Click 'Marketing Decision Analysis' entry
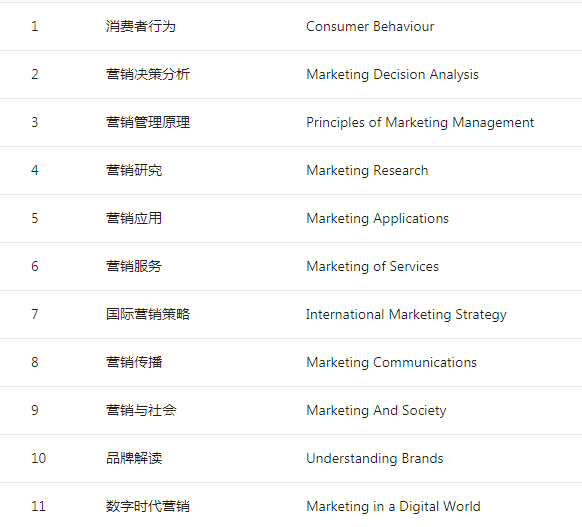 (392, 75)
